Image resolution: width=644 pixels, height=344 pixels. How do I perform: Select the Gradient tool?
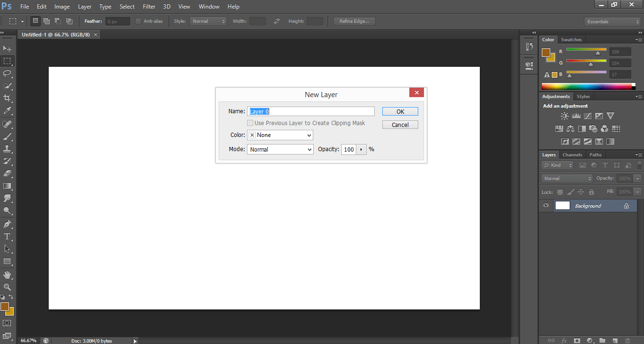(7, 185)
